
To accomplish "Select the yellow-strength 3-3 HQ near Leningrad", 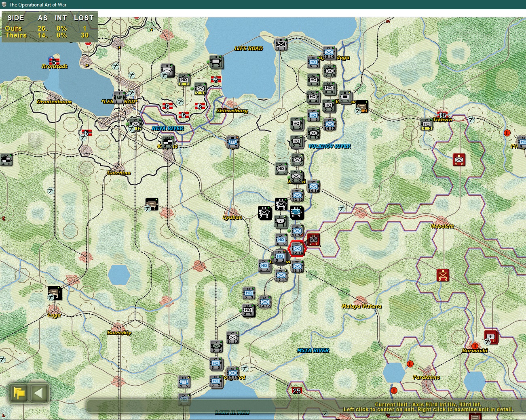I will 184,80.
